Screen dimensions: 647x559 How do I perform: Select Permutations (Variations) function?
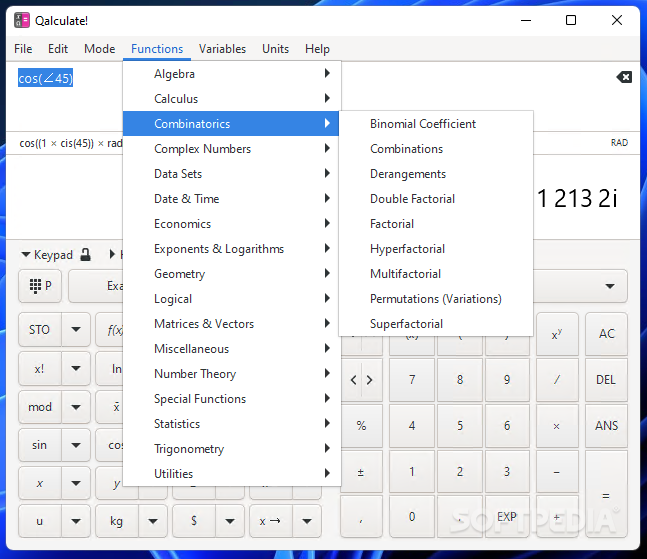point(436,299)
